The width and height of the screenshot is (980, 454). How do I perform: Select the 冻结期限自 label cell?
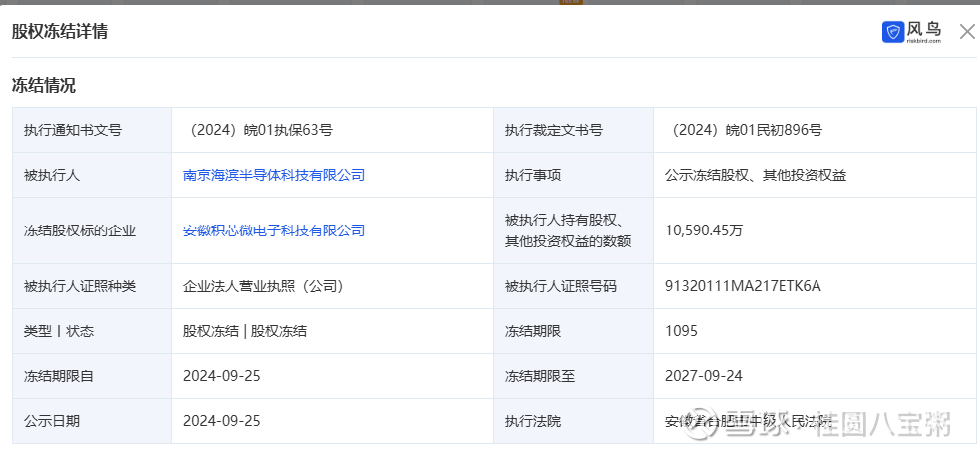(x=92, y=376)
